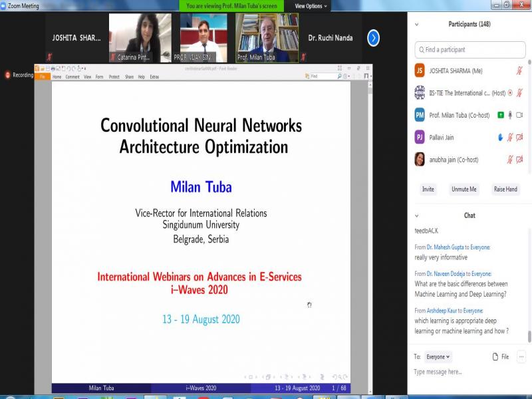Open the Protect menu in Foxit Reader
This screenshot has height=399, width=532.
pyautogui.click(x=114, y=77)
